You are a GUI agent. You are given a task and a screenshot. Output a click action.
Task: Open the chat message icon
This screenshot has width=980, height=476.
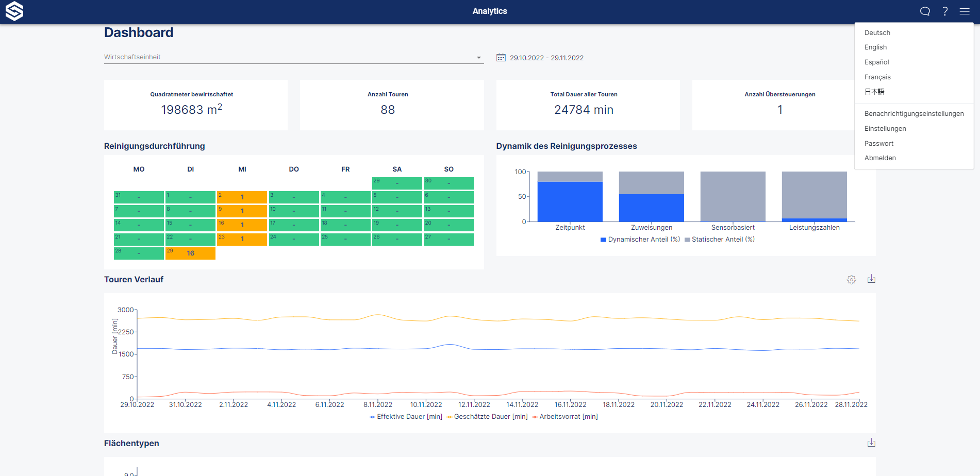(925, 11)
